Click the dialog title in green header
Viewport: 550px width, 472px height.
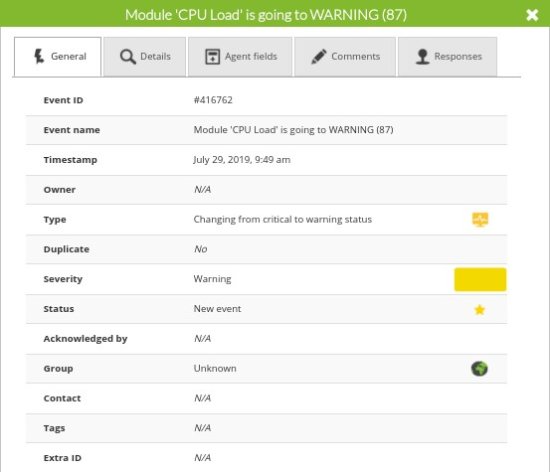point(266,15)
